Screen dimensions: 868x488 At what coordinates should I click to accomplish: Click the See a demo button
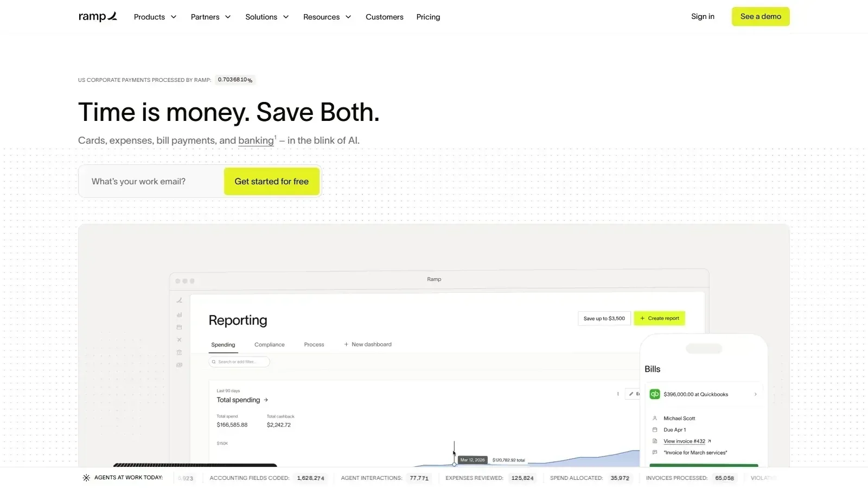pos(761,16)
